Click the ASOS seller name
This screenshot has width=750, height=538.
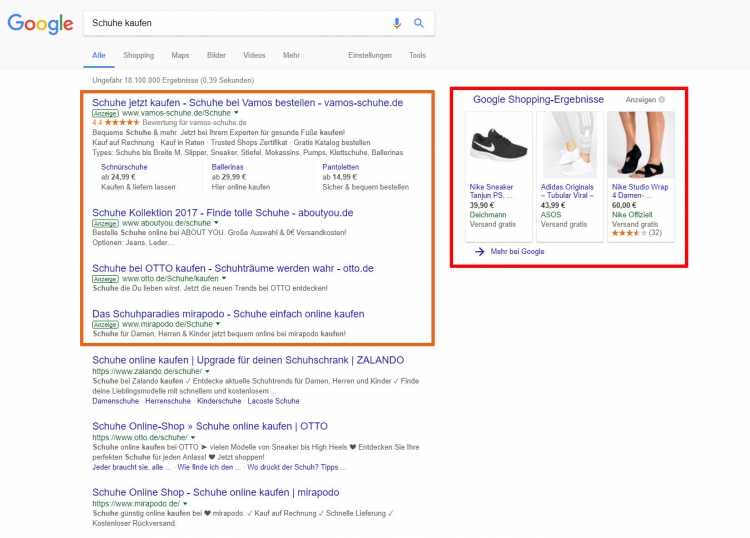551,215
